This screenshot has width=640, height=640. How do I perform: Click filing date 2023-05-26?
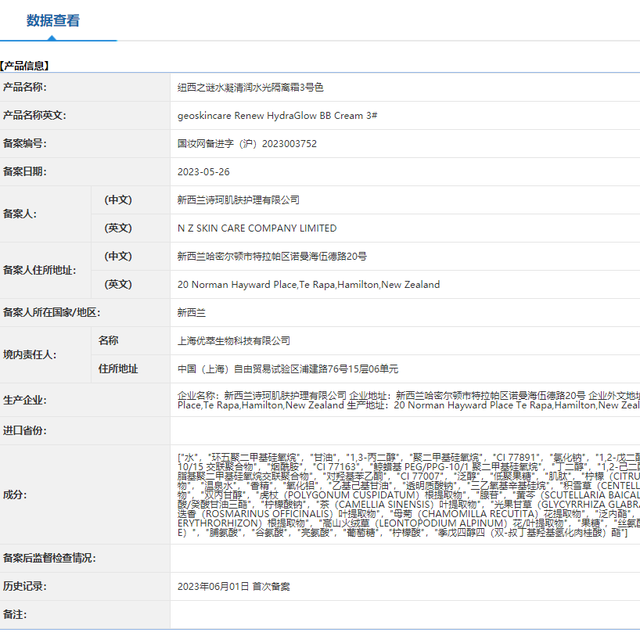(x=203, y=172)
